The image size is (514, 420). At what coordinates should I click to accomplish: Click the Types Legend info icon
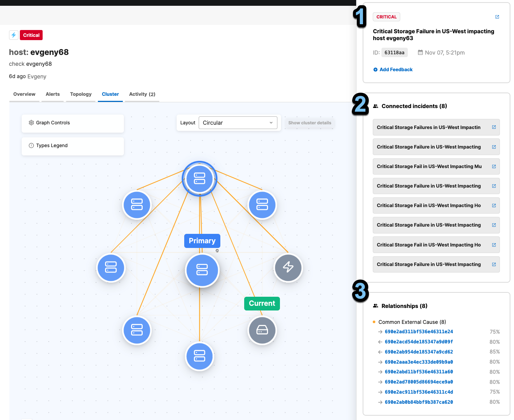pyautogui.click(x=31, y=145)
